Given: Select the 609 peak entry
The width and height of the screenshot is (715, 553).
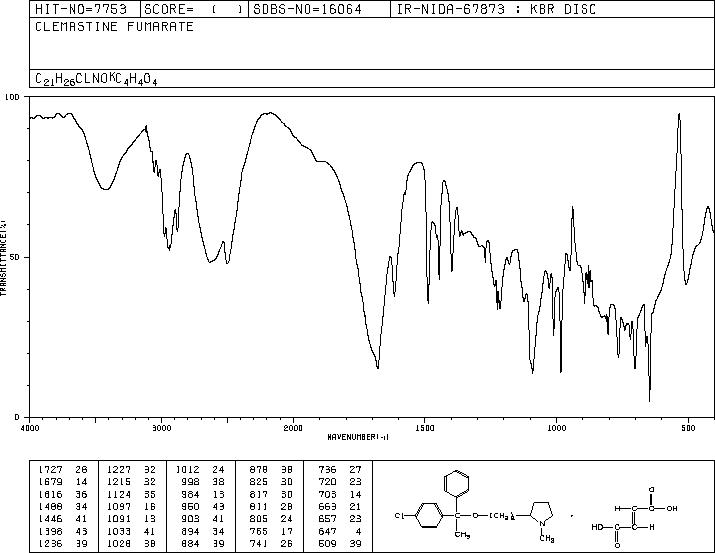Looking at the screenshot, I should 340,544.
